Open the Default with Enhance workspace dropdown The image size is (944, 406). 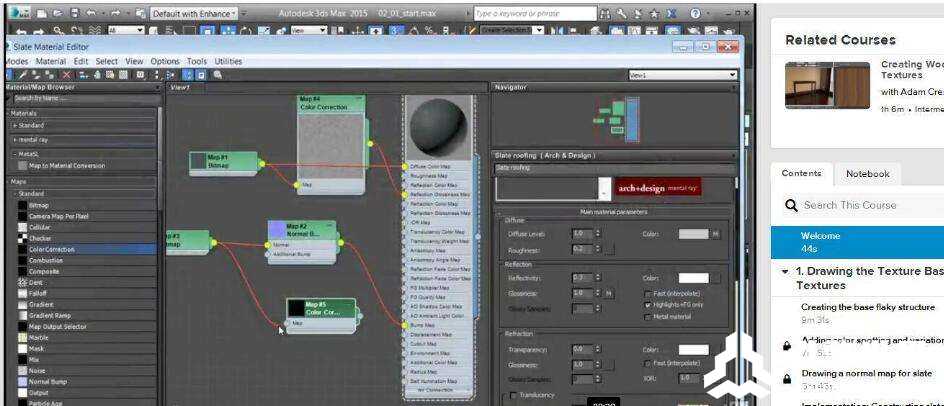coord(193,13)
